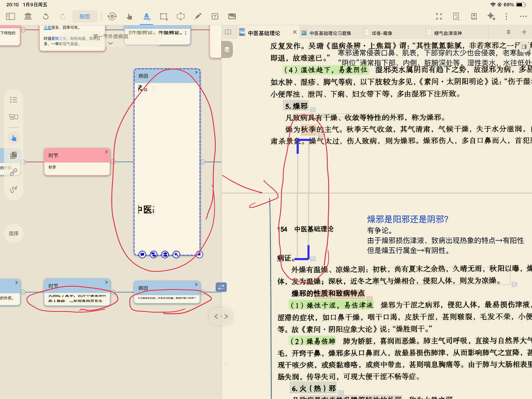Expand the pink 时节 card chevron
This screenshot has width=532, height=399.
coord(106,152)
